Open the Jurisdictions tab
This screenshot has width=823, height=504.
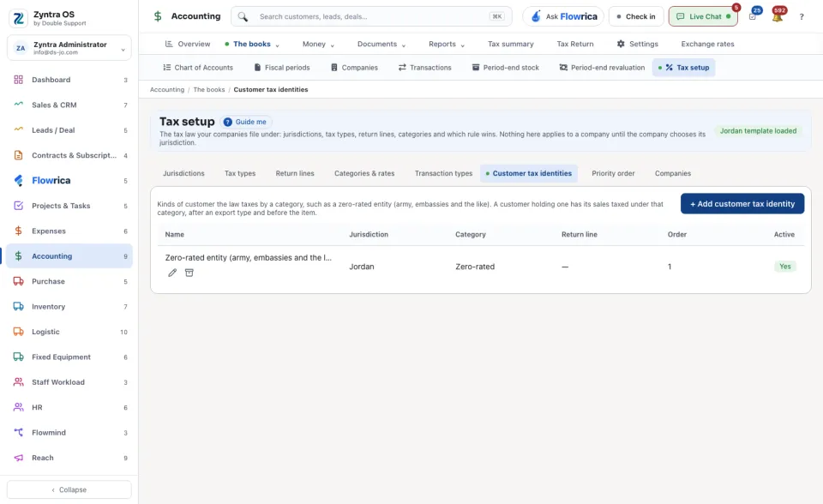point(183,173)
